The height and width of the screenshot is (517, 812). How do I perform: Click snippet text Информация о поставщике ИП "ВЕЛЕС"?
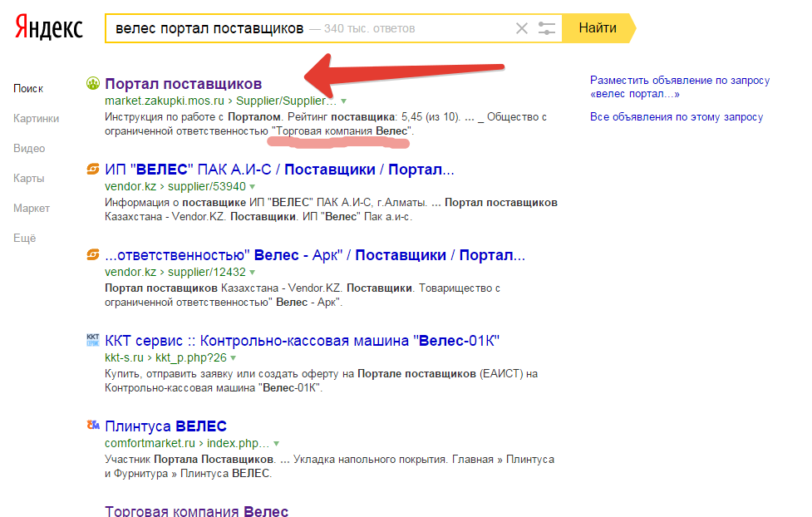click(331, 209)
